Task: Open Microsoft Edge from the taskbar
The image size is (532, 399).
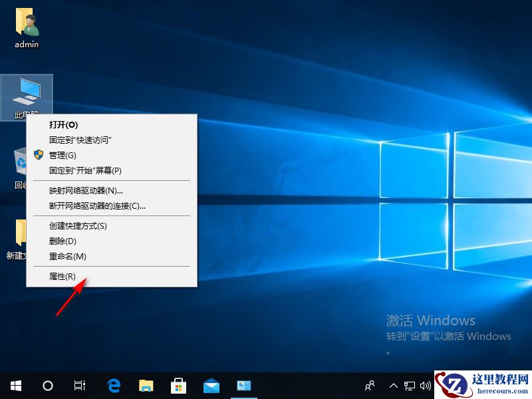Action: [x=113, y=386]
